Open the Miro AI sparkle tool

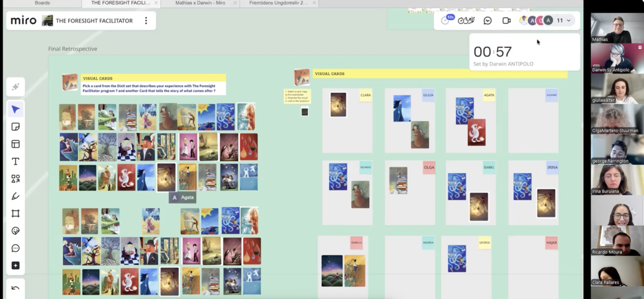point(16,87)
